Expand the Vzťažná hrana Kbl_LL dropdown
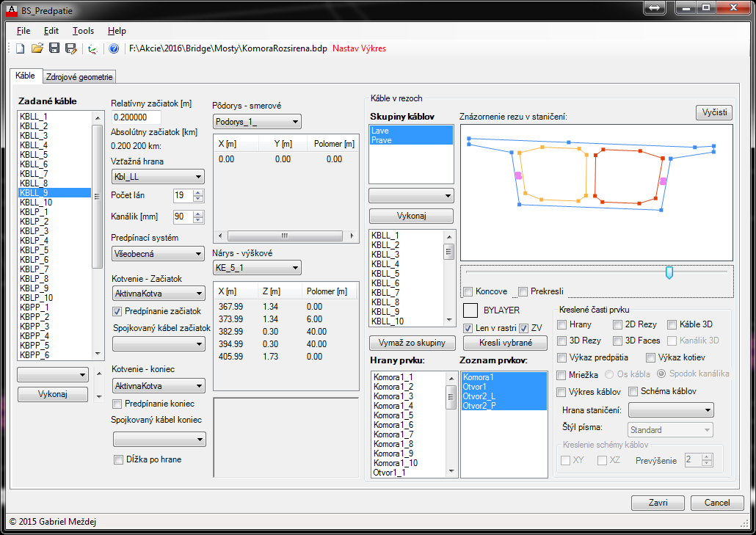The image size is (756, 535). pyautogui.click(x=158, y=177)
